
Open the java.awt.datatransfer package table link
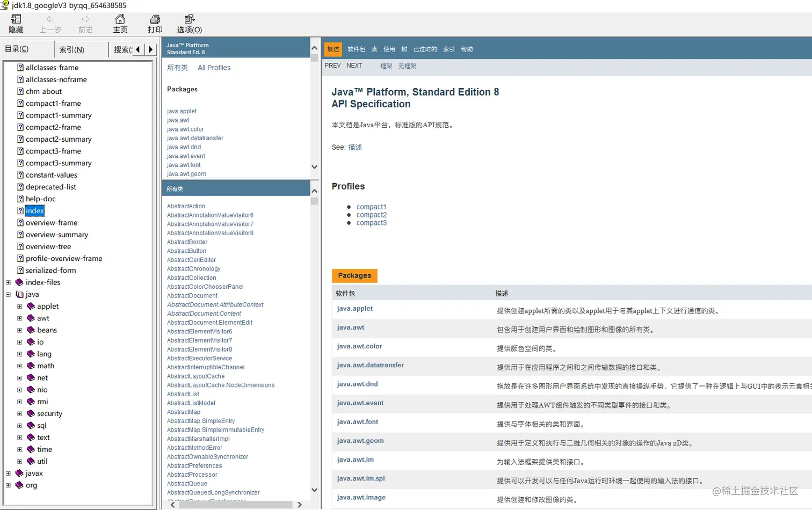click(x=370, y=365)
